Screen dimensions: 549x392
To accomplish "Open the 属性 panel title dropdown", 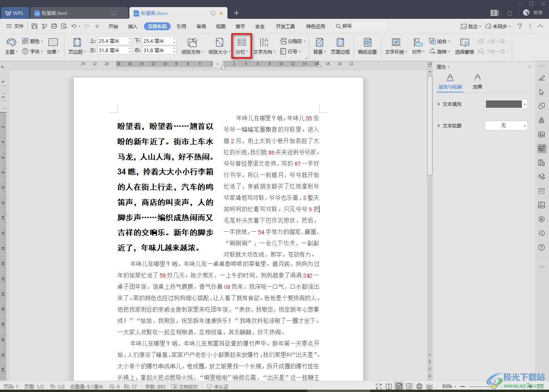I will [443, 67].
